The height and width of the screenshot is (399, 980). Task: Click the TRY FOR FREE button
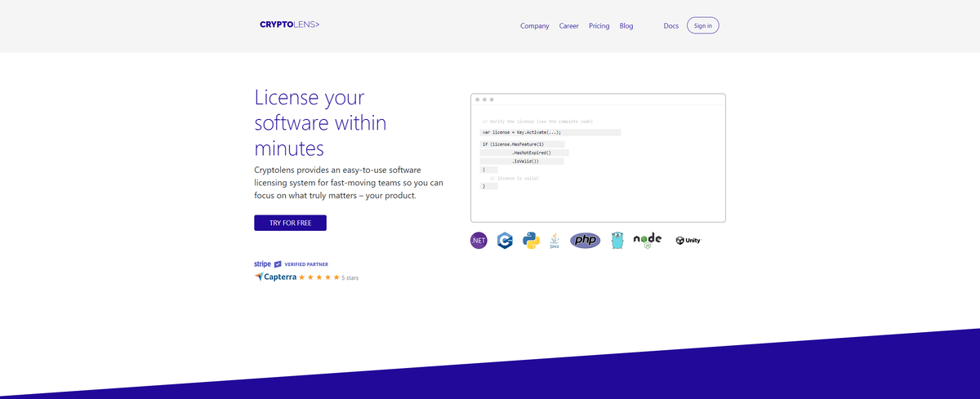[290, 223]
